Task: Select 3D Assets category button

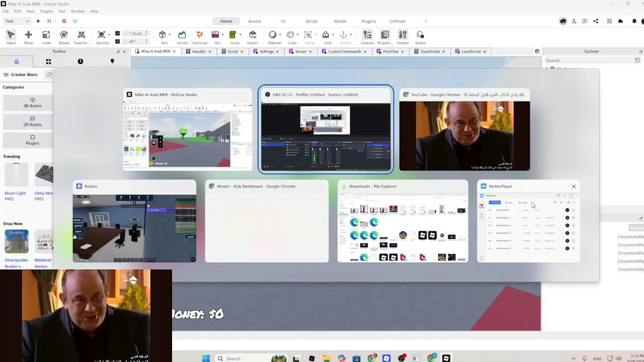Action: pos(32,103)
